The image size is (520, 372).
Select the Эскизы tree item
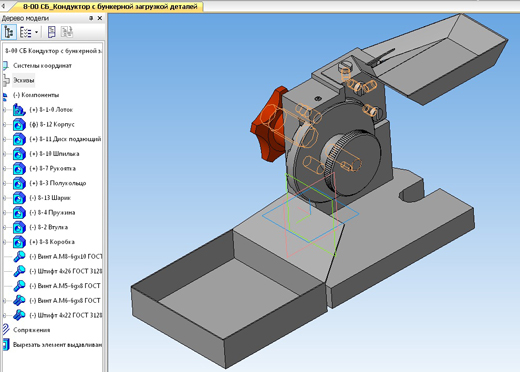pos(23,80)
